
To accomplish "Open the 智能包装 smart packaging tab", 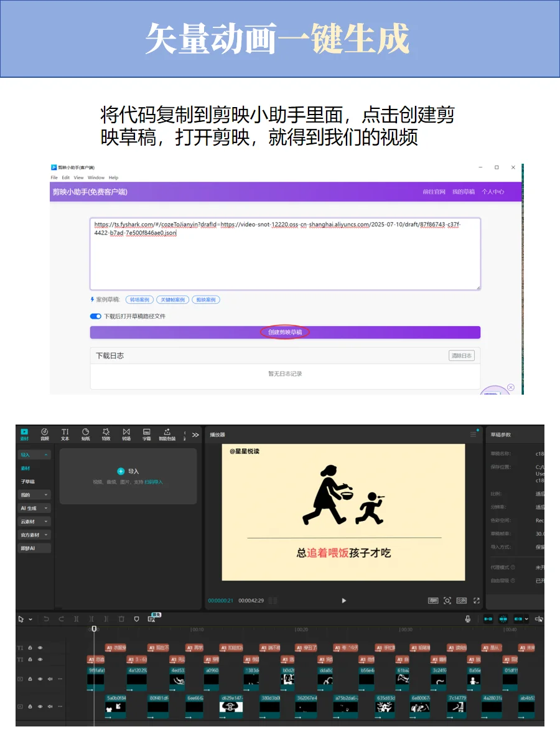I will click(167, 434).
